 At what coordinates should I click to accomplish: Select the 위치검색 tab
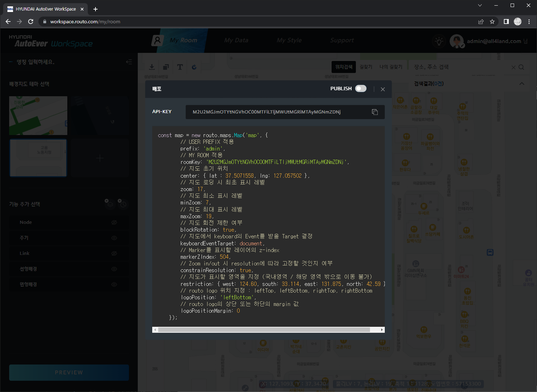tap(344, 67)
